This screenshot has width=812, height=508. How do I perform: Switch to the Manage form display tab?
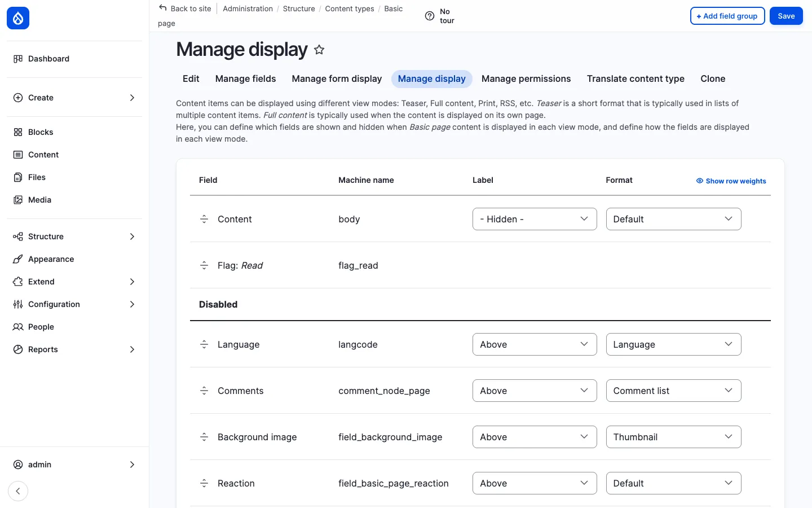(x=337, y=79)
